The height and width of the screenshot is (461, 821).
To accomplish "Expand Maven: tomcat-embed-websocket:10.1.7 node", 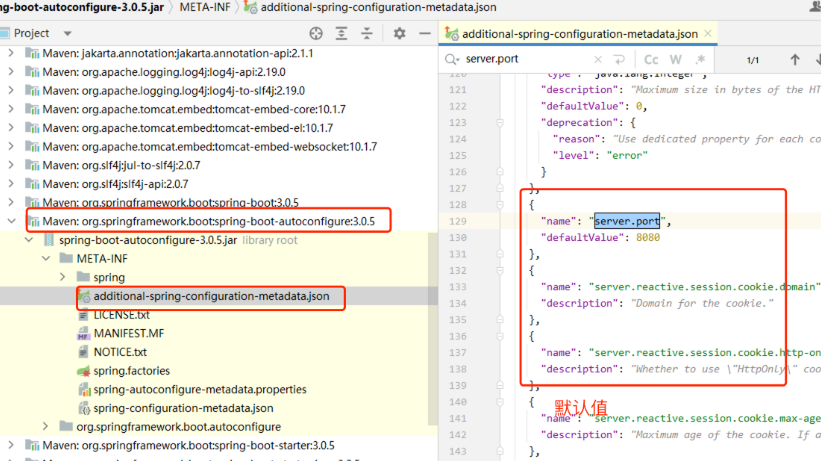I will coord(11,147).
